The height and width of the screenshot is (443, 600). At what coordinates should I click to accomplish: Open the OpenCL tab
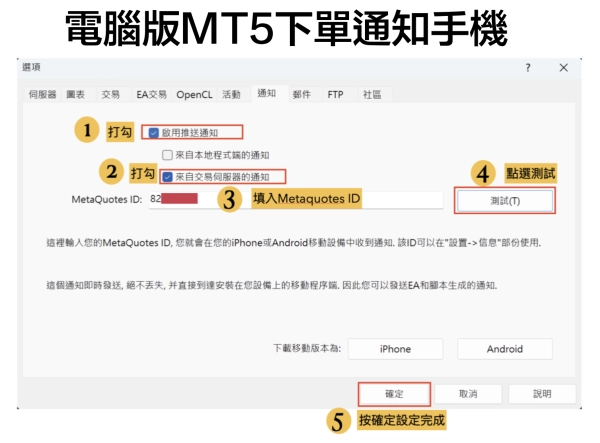point(194,94)
